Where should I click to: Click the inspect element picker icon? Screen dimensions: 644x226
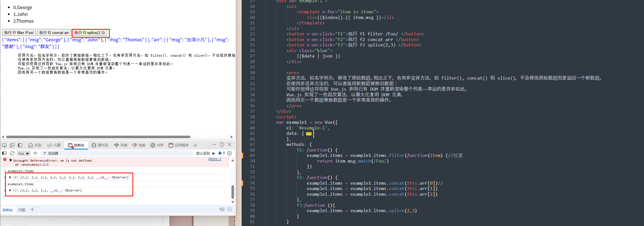coord(4,145)
